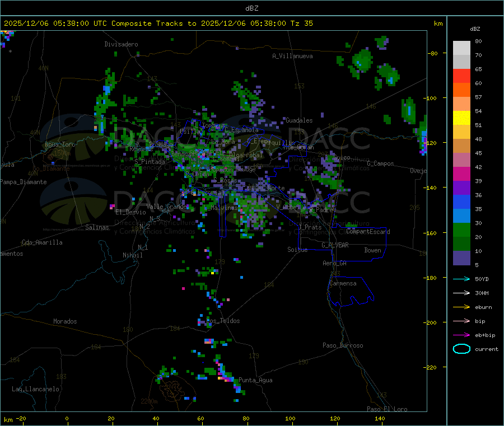Viewport: 504px width, 426px height.
Task: Click the '57' value on dBZ scale
Action: coord(478,97)
